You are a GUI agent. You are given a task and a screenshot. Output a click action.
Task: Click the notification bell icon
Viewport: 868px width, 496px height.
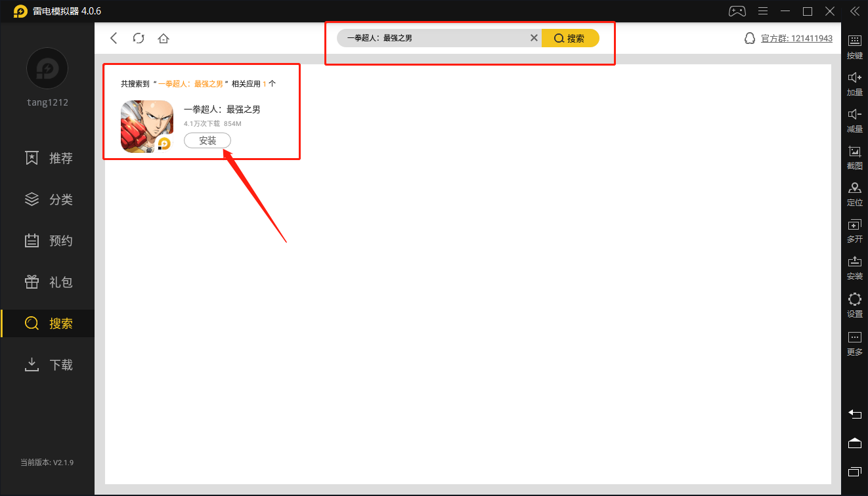pyautogui.click(x=749, y=38)
